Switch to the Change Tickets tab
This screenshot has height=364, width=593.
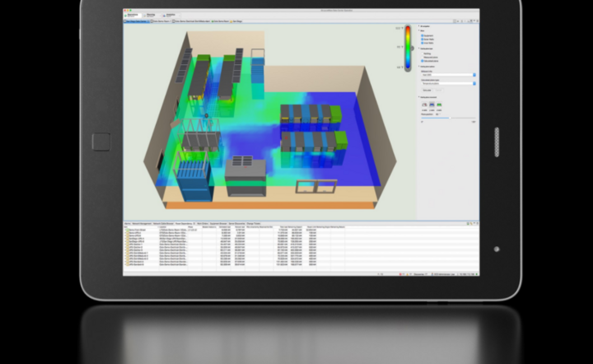click(254, 224)
